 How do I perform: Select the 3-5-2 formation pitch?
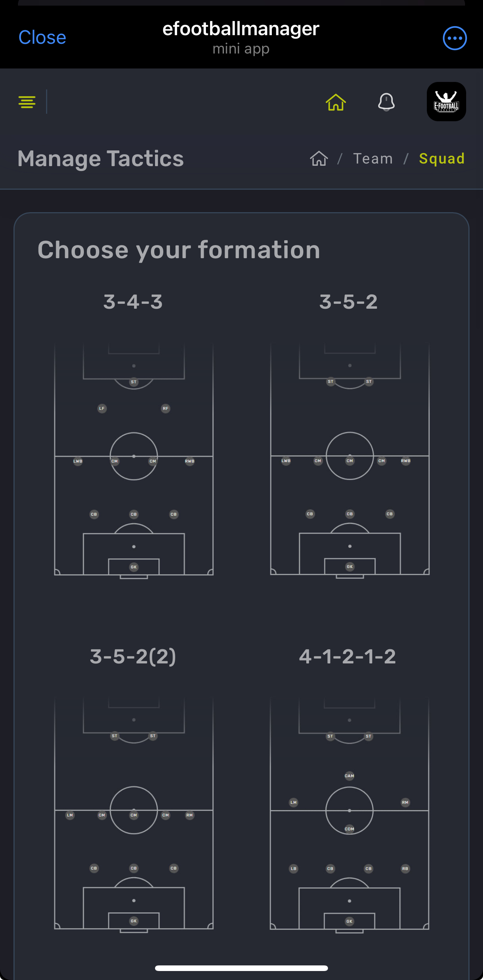pyautogui.click(x=349, y=461)
